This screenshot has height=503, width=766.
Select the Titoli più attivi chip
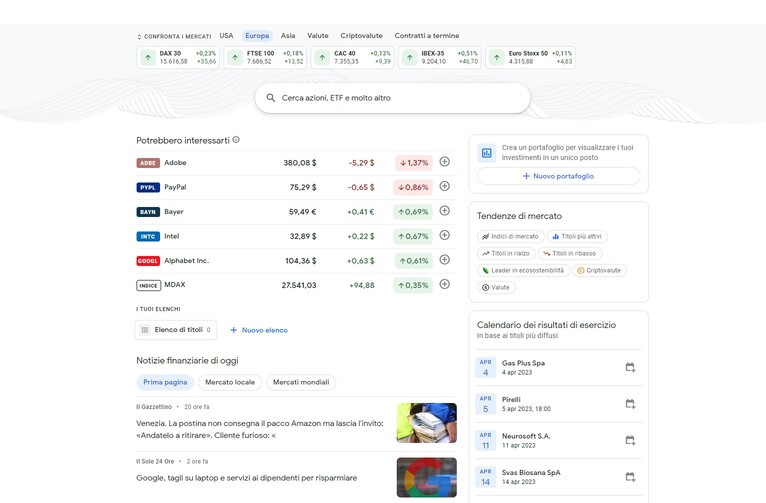pyautogui.click(x=577, y=236)
